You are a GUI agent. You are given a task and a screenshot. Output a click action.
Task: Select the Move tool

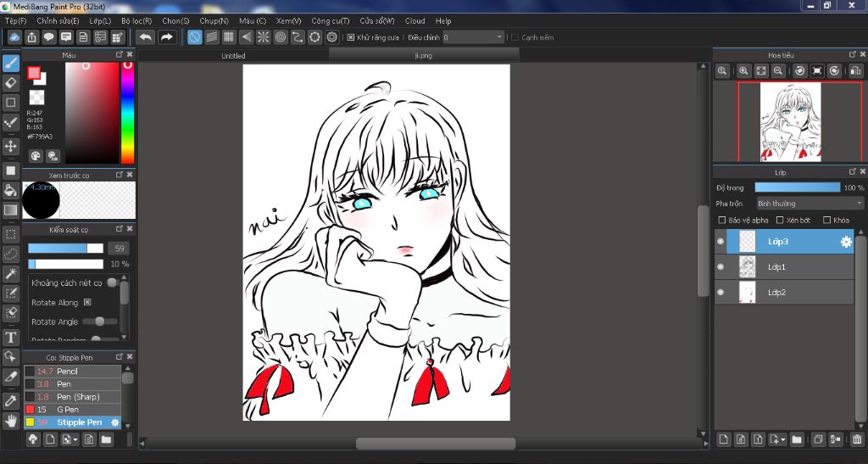click(10, 146)
